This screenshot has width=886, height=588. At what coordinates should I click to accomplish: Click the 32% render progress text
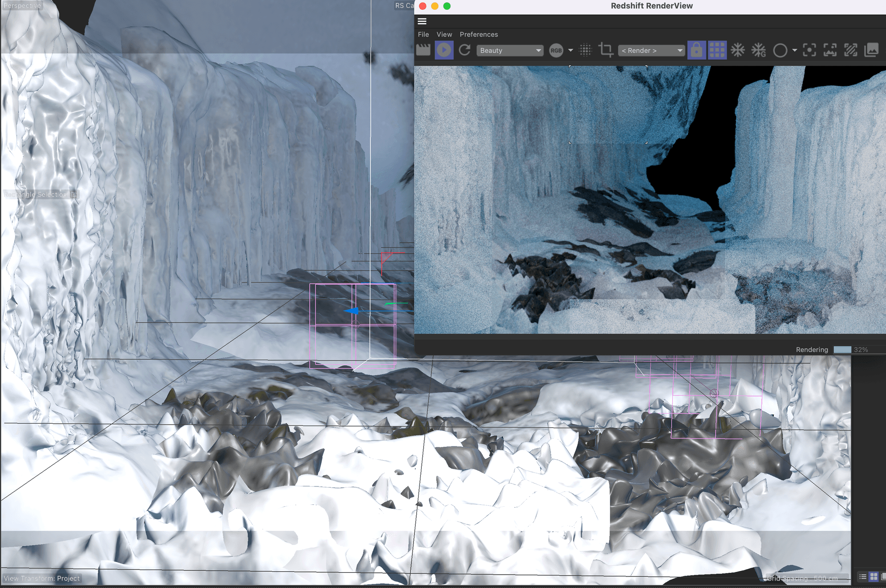click(861, 350)
